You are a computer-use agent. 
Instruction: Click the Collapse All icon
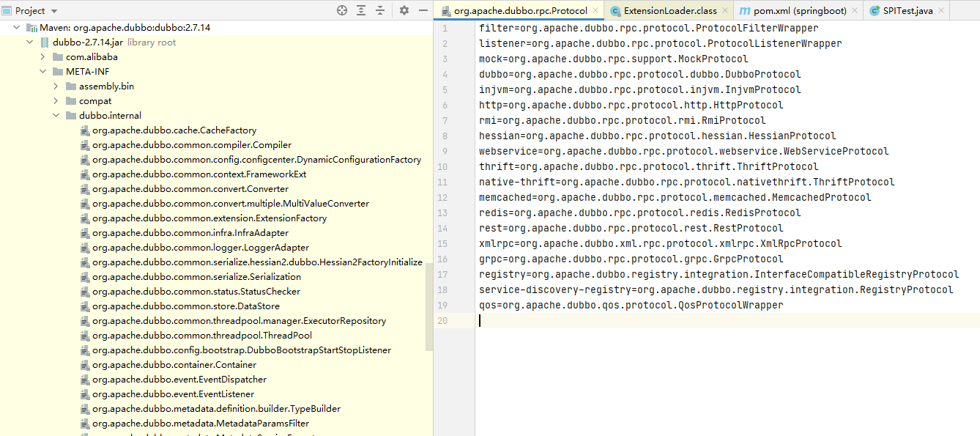click(x=380, y=10)
